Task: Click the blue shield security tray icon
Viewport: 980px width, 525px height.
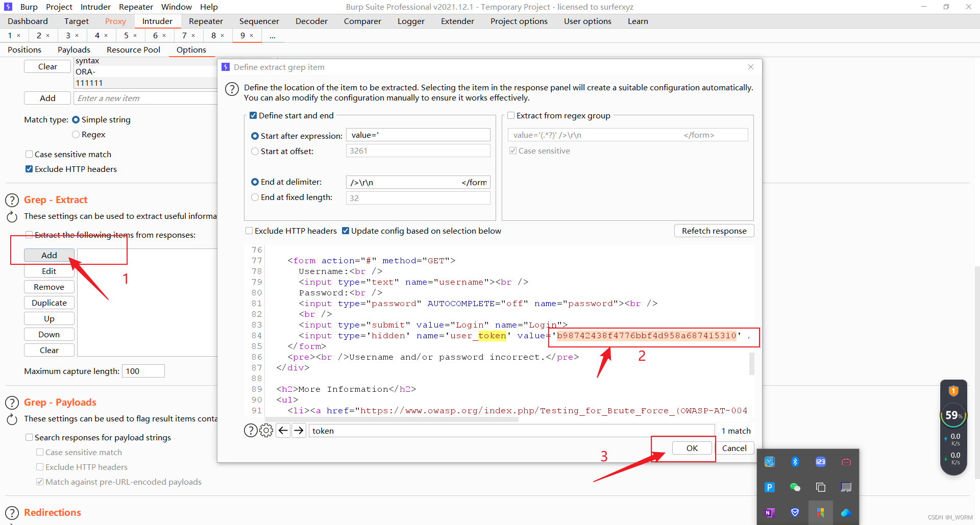Action: click(795, 512)
